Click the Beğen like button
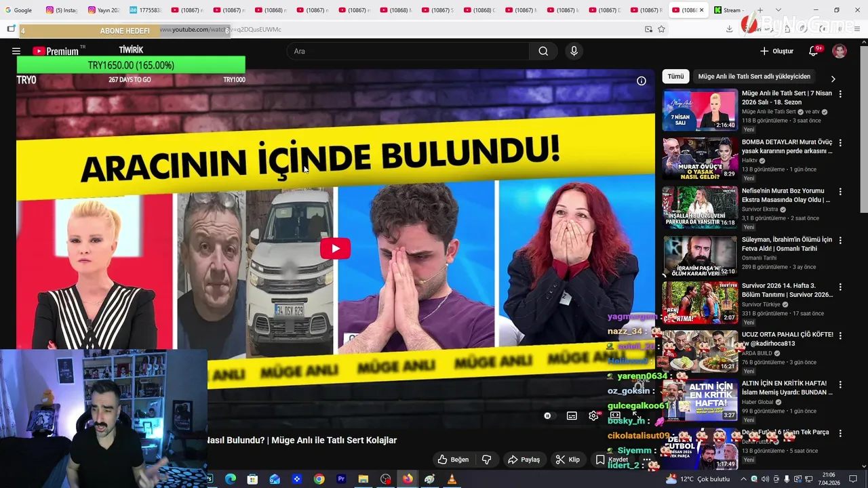 click(x=453, y=460)
